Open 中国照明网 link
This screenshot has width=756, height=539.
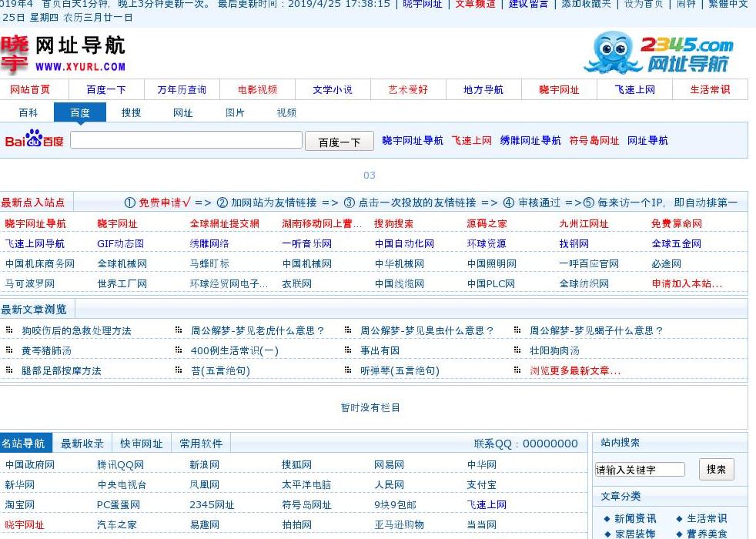point(492,263)
